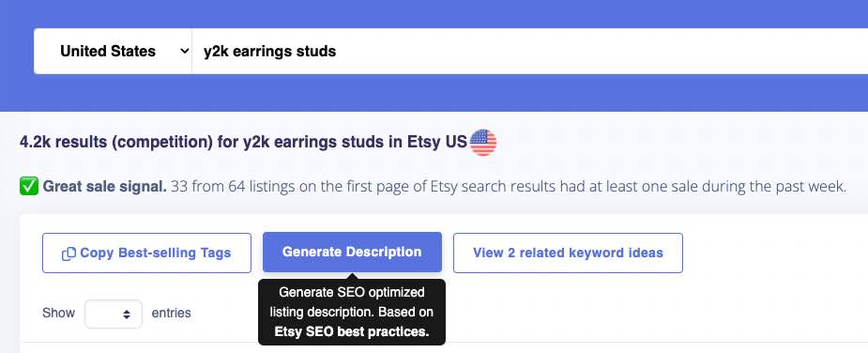This screenshot has width=868, height=353.
Task: Click the Show label before entries selector
Action: tap(59, 314)
